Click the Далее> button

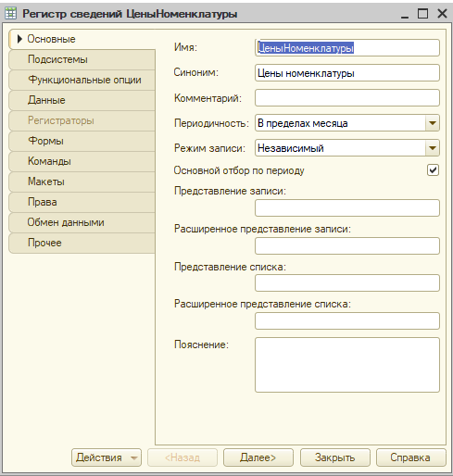(258, 457)
